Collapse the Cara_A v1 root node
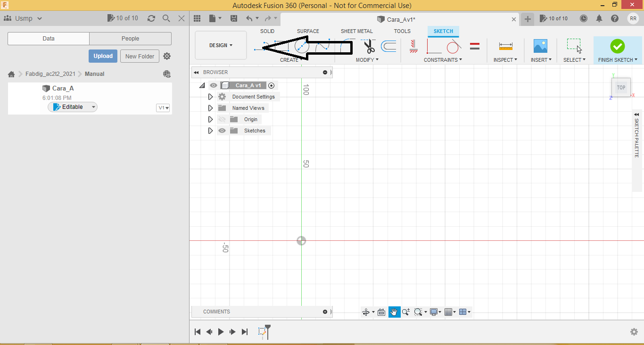The width and height of the screenshot is (644, 345). (202, 85)
